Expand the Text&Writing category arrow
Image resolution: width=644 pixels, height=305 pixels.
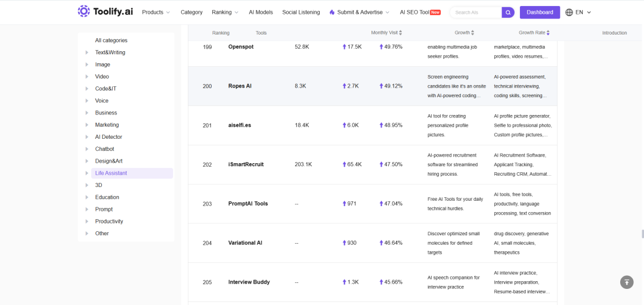click(x=86, y=52)
